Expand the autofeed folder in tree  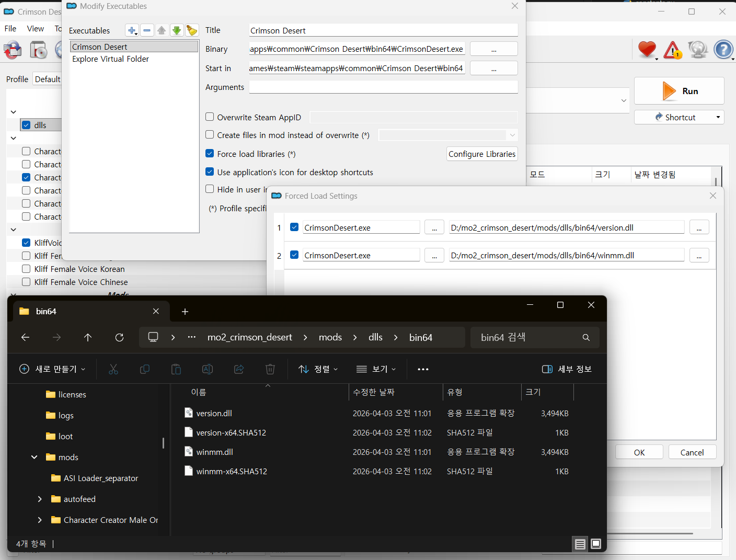click(40, 499)
